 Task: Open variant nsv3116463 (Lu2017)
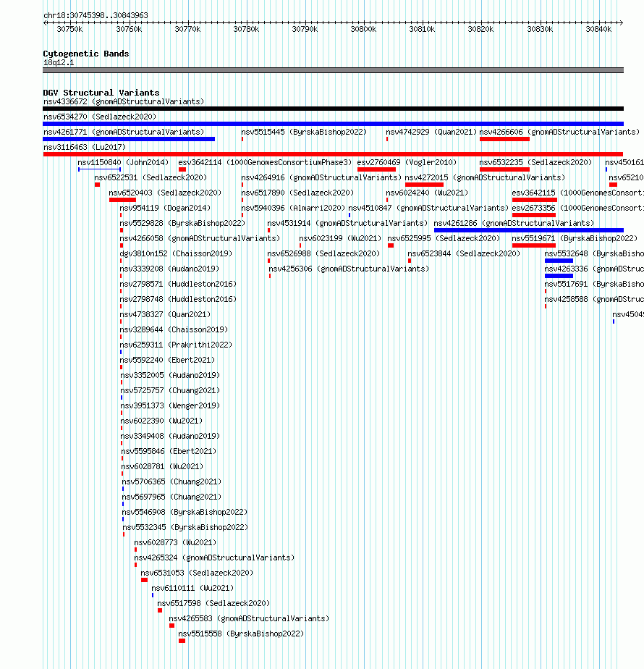pyautogui.click(x=85, y=147)
